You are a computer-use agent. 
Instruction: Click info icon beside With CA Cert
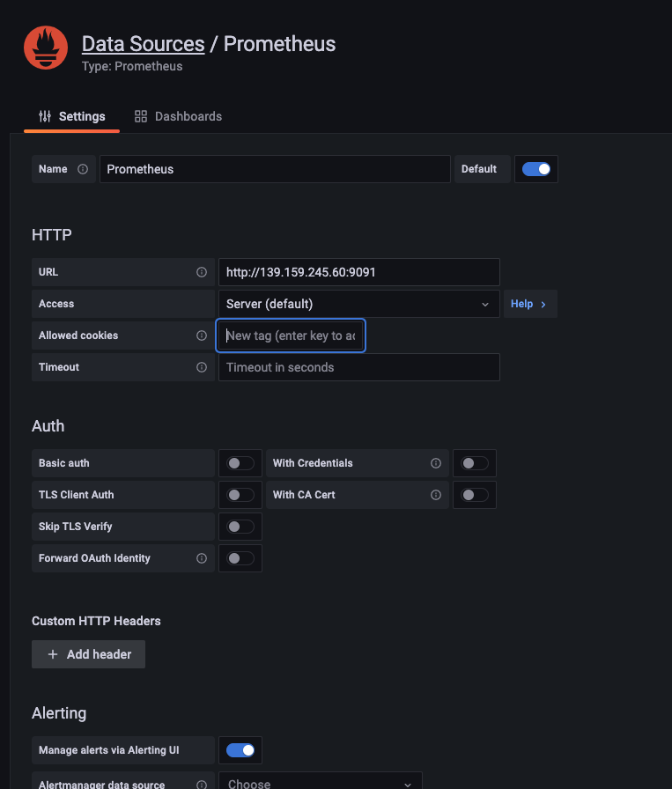coord(436,495)
